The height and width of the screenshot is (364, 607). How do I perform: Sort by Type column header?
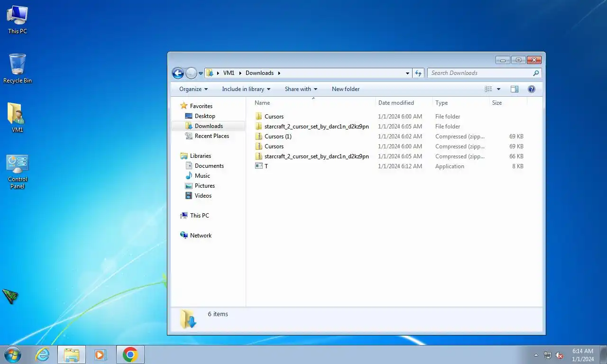tap(460, 103)
